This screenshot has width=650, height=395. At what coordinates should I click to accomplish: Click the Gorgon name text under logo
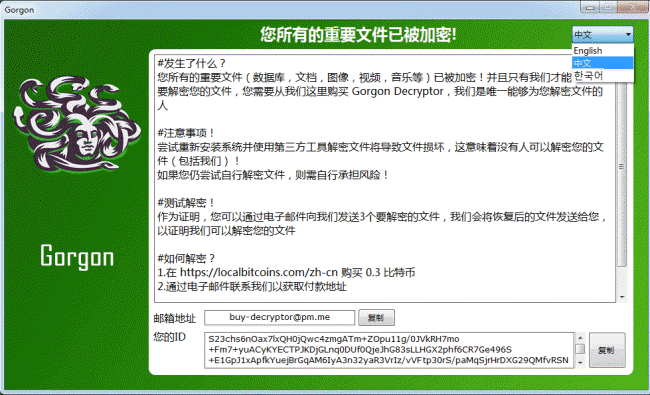(x=77, y=257)
